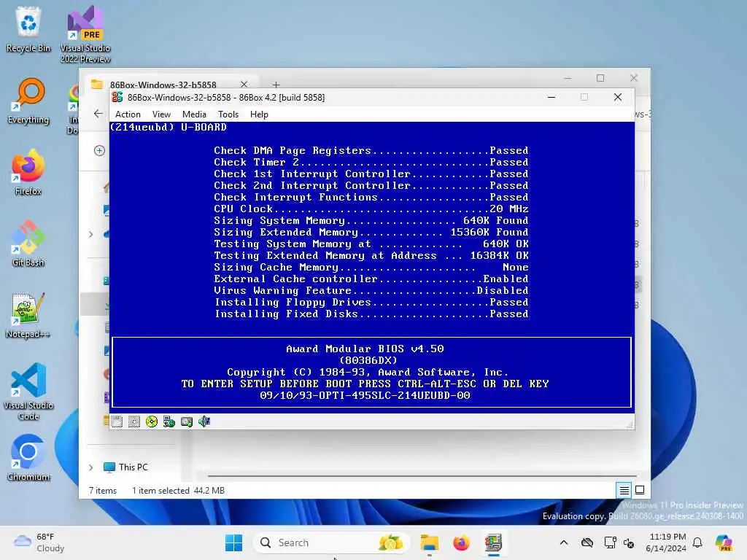Viewport: 747px width, 560px height.
Task: Open File Explorer from the taskbar
Action: click(x=429, y=542)
